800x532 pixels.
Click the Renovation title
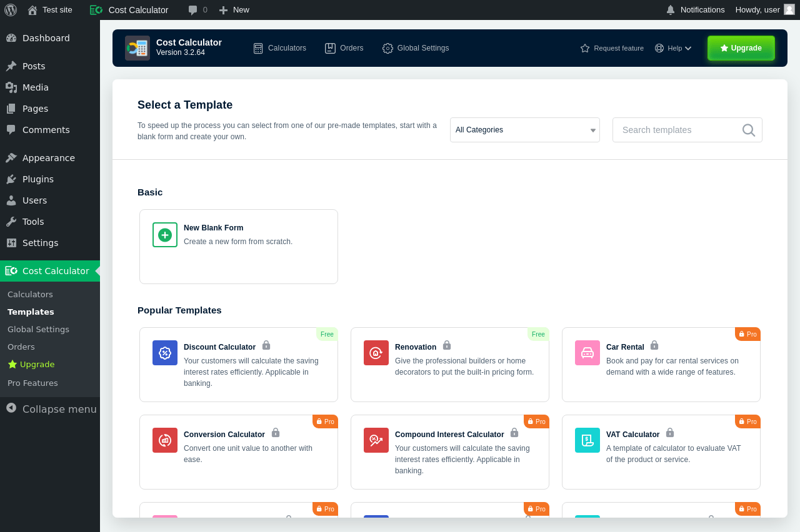pos(416,347)
